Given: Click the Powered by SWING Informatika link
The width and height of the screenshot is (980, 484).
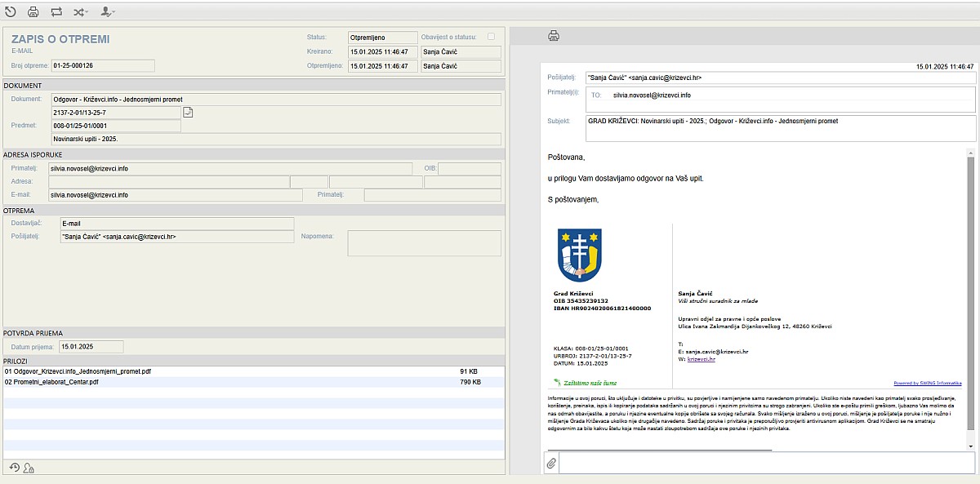Looking at the screenshot, I should pos(927,383).
